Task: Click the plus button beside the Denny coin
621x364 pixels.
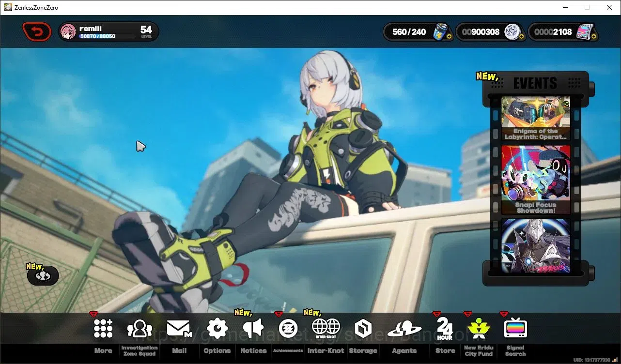Action: [521, 36]
